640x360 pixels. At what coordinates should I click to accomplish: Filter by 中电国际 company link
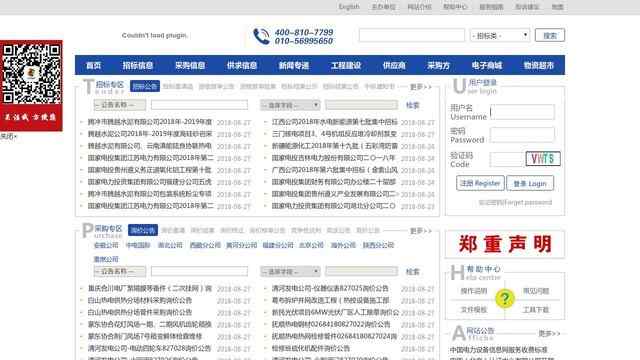click(138, 245)
